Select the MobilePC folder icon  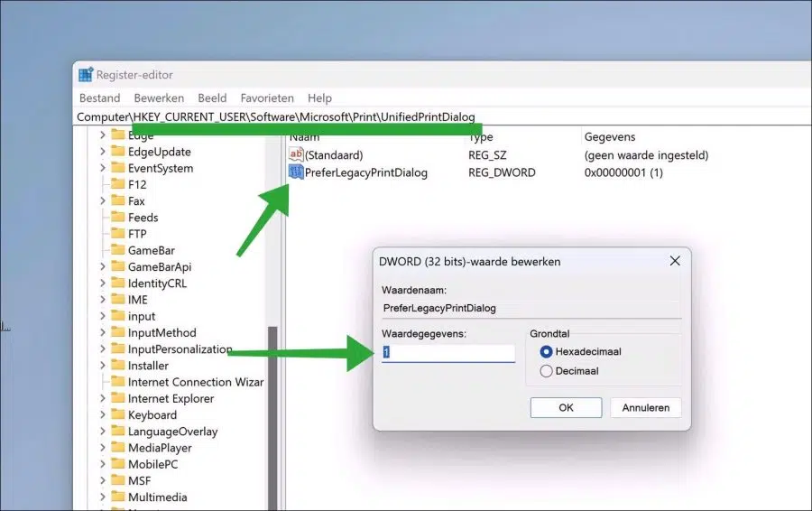point(118,464)
